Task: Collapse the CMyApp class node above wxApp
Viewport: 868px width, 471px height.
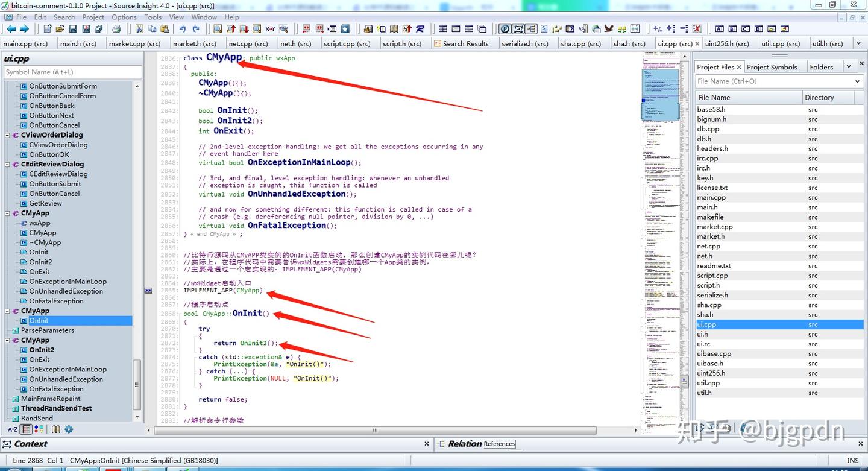Action: (x=8, y=213)
